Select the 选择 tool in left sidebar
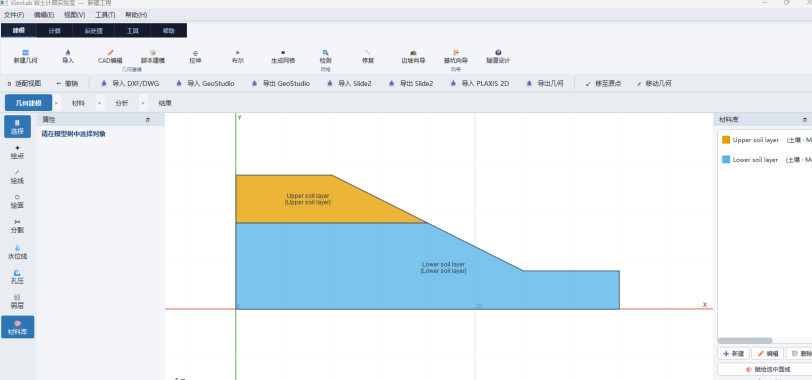The height and width of the screenshot is (380, 812). 18,127
